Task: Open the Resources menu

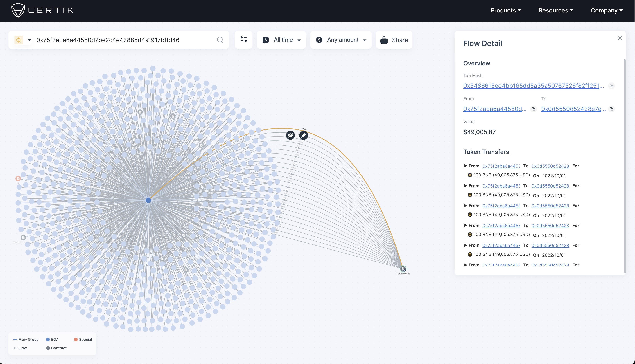Action: 555,10
